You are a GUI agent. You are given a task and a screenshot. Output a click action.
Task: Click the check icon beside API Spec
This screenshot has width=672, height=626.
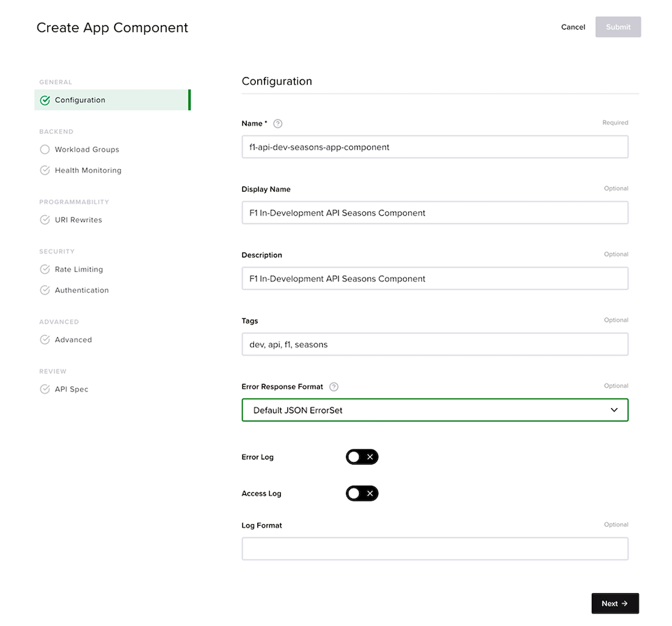(45, 389)
